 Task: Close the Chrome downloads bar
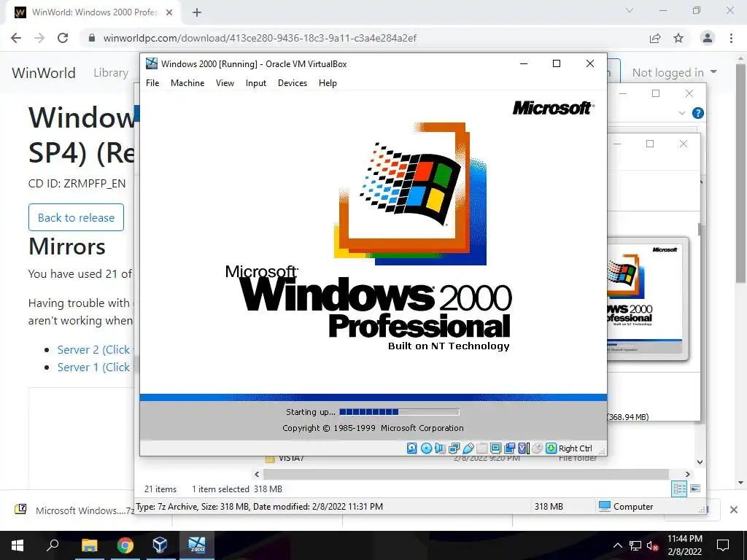(734, 510)
